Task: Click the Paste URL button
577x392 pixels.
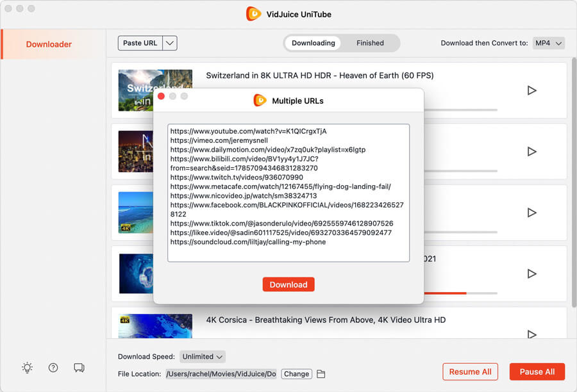Action: pos(140,43)
